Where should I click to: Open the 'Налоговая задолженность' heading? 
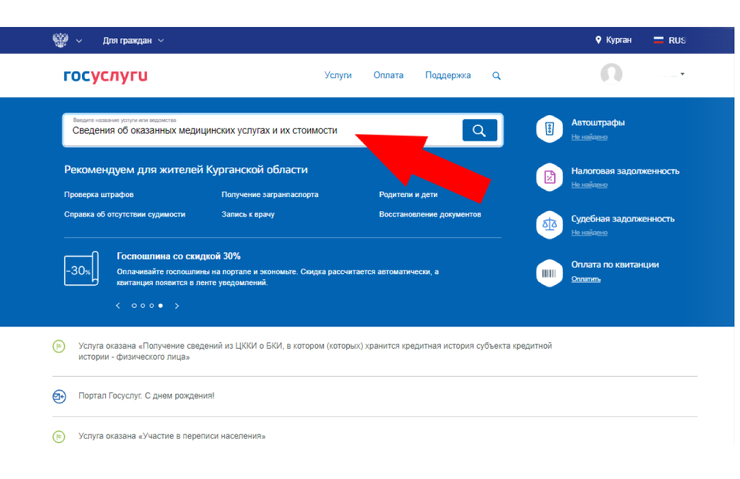tap(625, 171)
